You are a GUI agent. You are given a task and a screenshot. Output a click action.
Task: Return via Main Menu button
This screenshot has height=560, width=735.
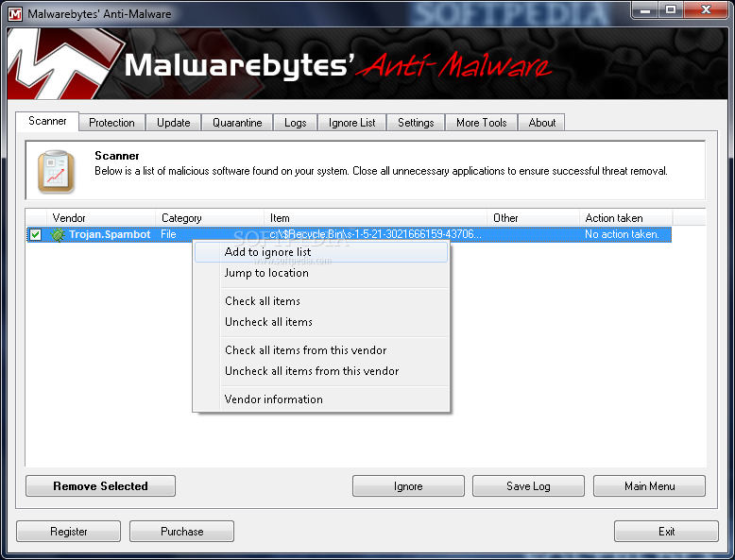[x=649, y=486]
